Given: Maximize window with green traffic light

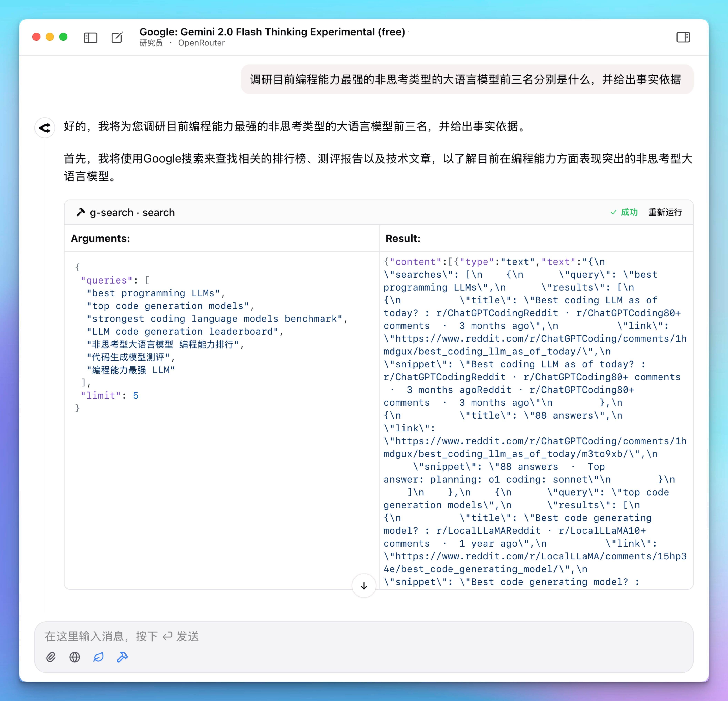Looking at the screenshot, I should point(64,37).
